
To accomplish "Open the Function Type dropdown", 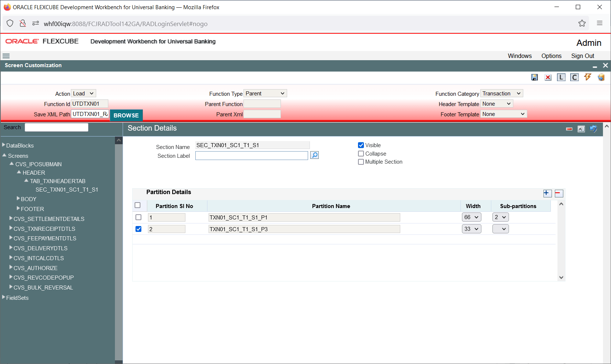I will pyautogui.click(x=265, y=94).
